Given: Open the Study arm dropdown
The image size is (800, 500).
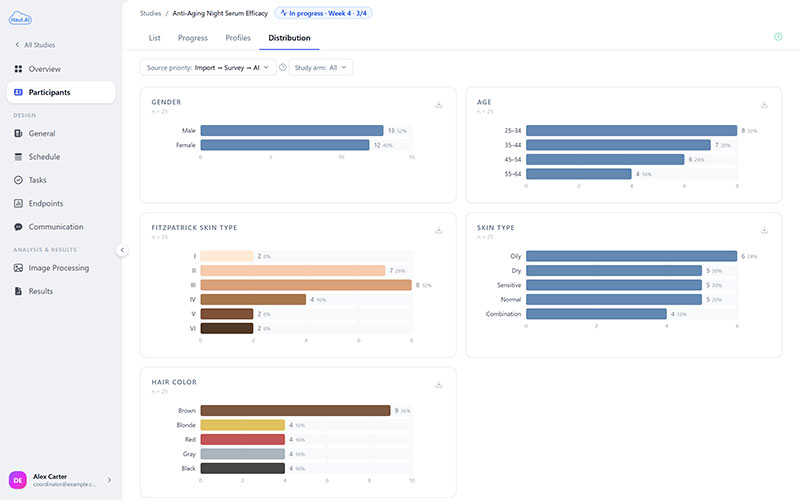Looking at the screenshot, I should coord(321,67).
